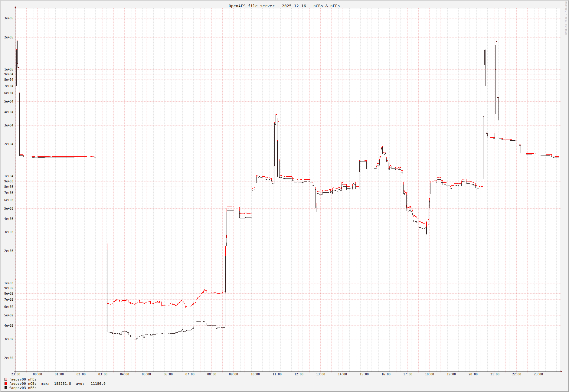Pick the 09:00 tick label

(234, 374)
